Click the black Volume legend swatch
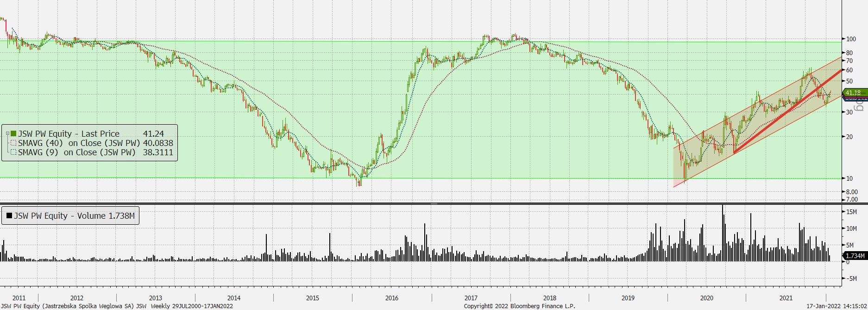868x310 pixels. coord(9,216)
